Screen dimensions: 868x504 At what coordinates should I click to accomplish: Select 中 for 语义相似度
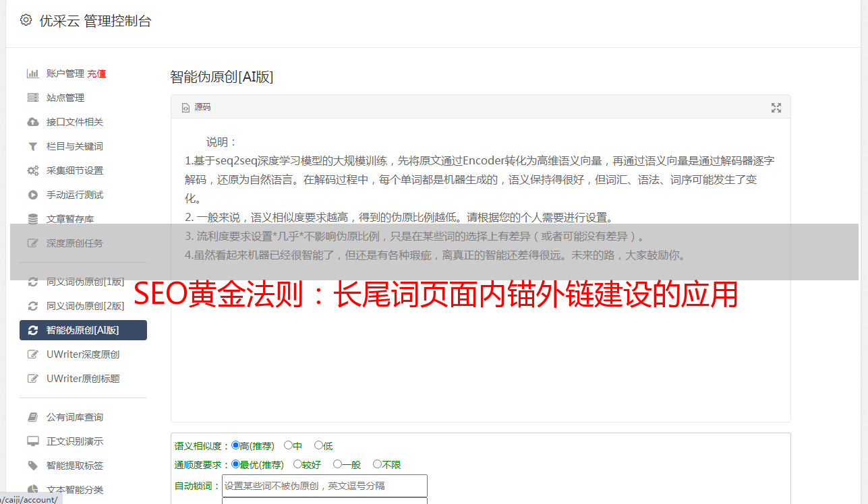tap(293, 445)
